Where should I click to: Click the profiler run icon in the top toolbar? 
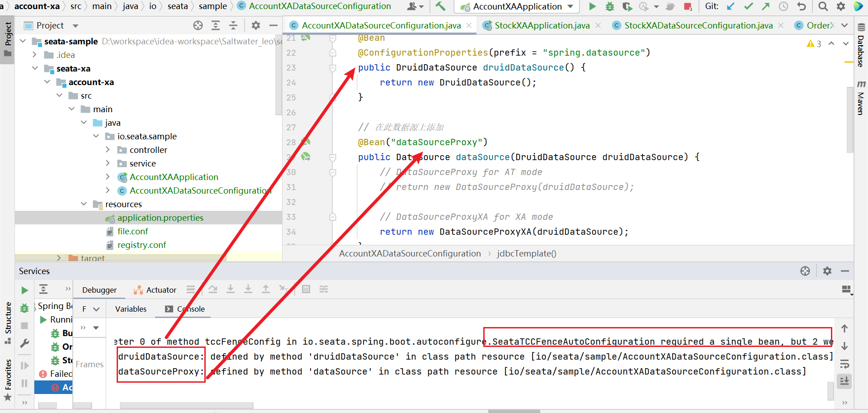coord(644,6)
